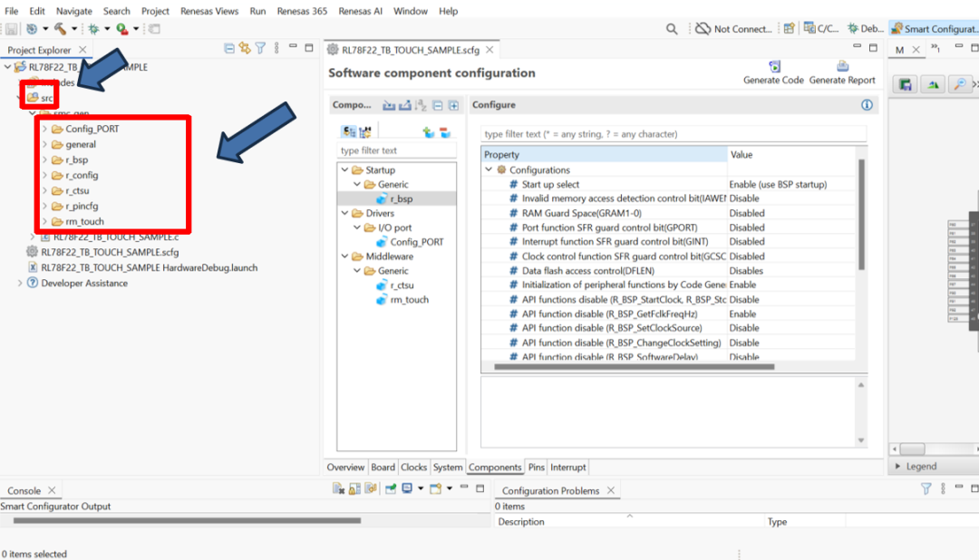Collapse all nodes in Components tree toolbar
Viewport: 979px width, 560px height.
[x=437, y=105]
